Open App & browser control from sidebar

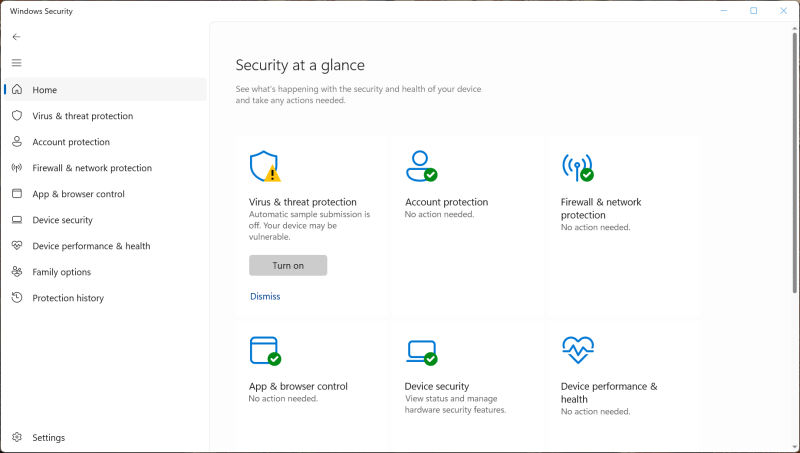pos(78,194)
